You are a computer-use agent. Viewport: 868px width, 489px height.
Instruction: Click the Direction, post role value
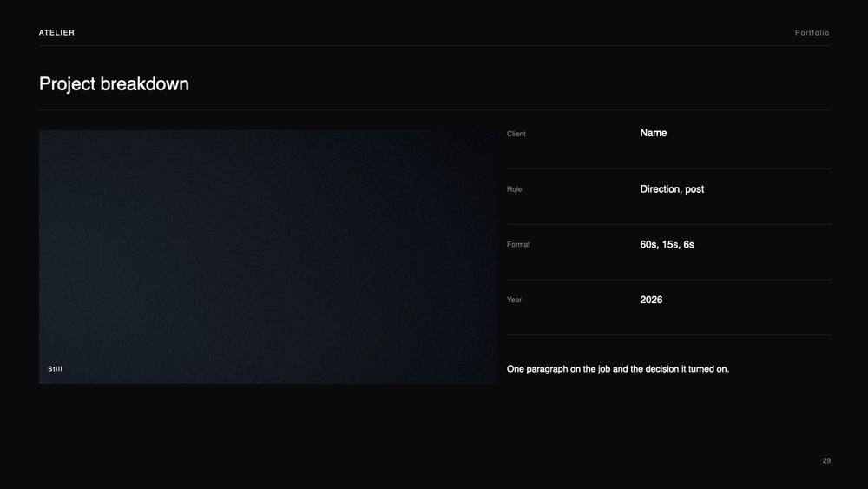672,188
